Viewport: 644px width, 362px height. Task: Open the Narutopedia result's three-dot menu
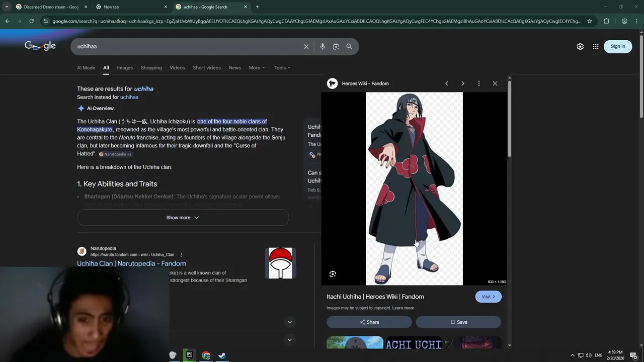pos(182,255)
